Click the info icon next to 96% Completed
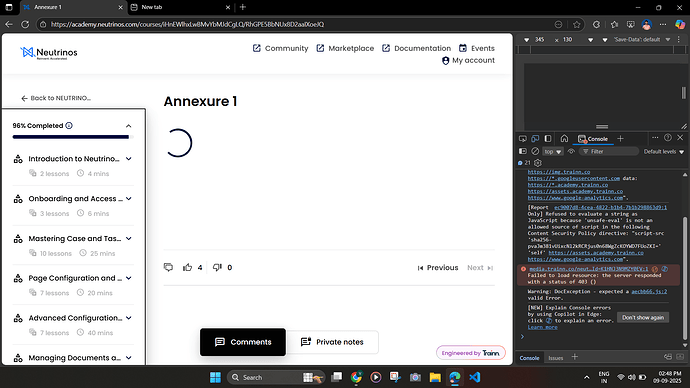The image size is (690, 388). 69,125
